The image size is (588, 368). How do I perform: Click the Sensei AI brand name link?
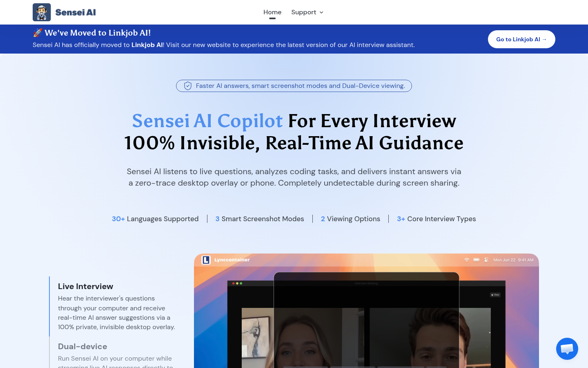(76, 12)
